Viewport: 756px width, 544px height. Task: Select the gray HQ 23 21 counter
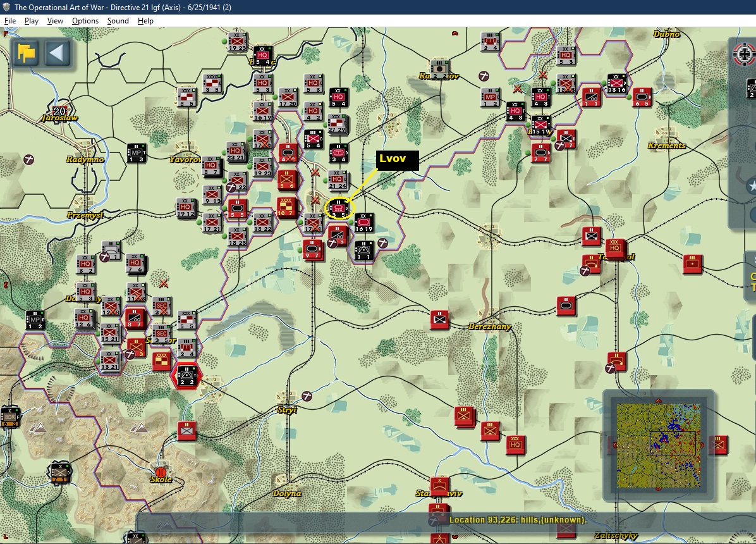coord(236,152)
